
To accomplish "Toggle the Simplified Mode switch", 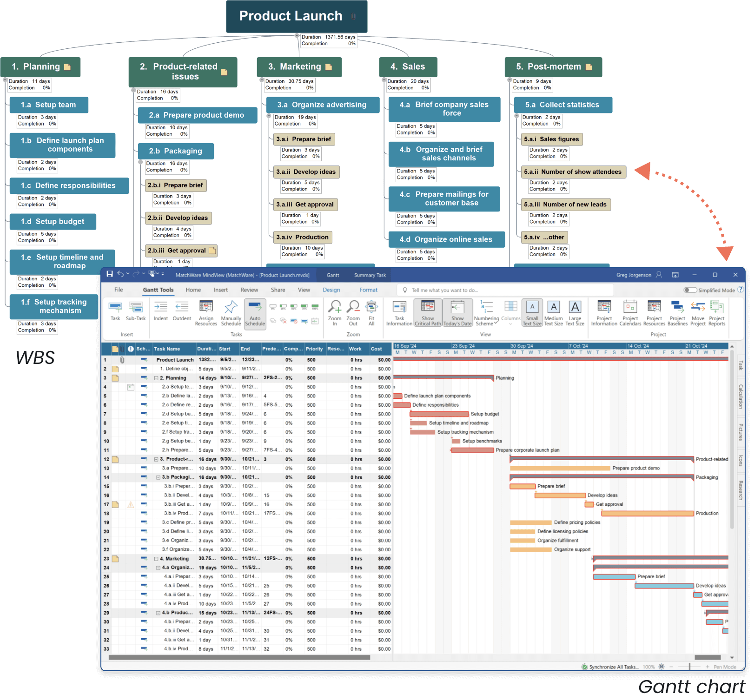I will point(690,290).
